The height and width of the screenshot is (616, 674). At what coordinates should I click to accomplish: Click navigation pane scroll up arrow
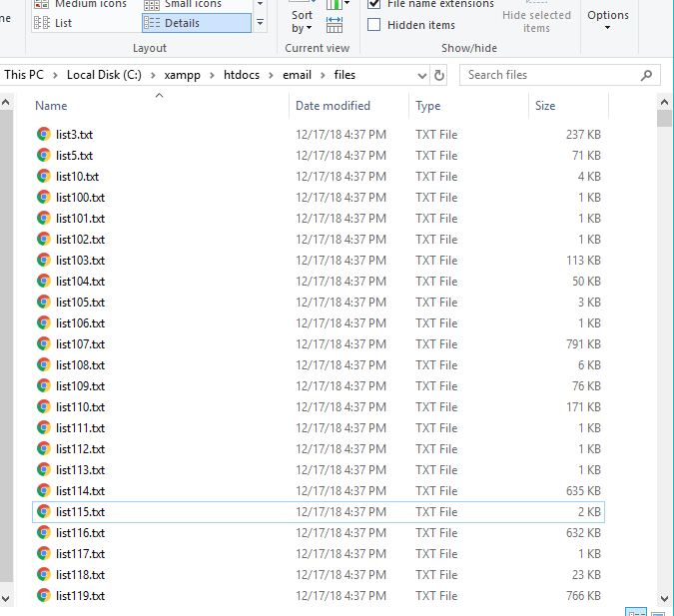pos(6,102)
